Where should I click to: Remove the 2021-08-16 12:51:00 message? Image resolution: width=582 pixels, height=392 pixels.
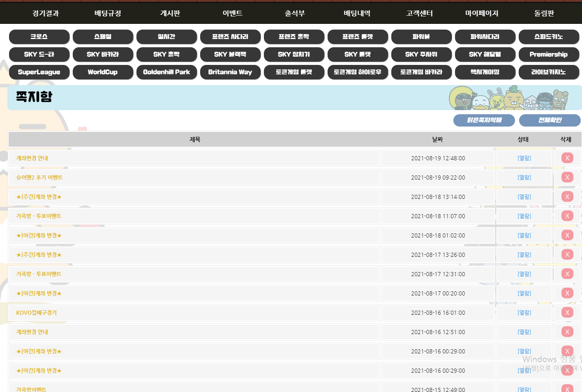(x=567, y=332)
